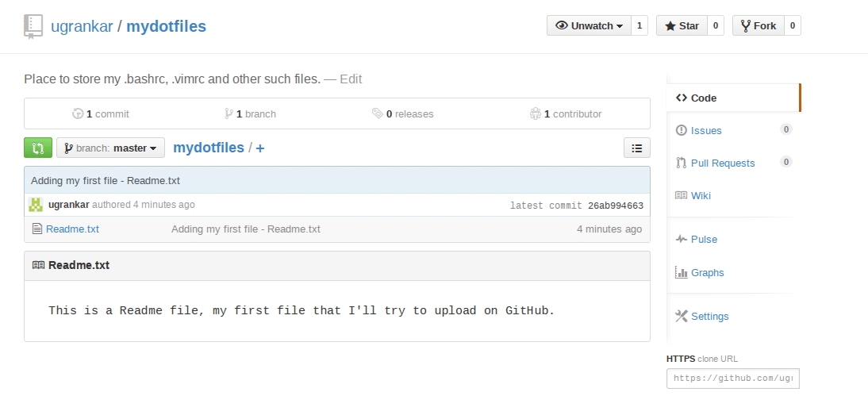Viewport: 868px width, 396px height.
Task: Click the Edit description link
Action: 351,79
